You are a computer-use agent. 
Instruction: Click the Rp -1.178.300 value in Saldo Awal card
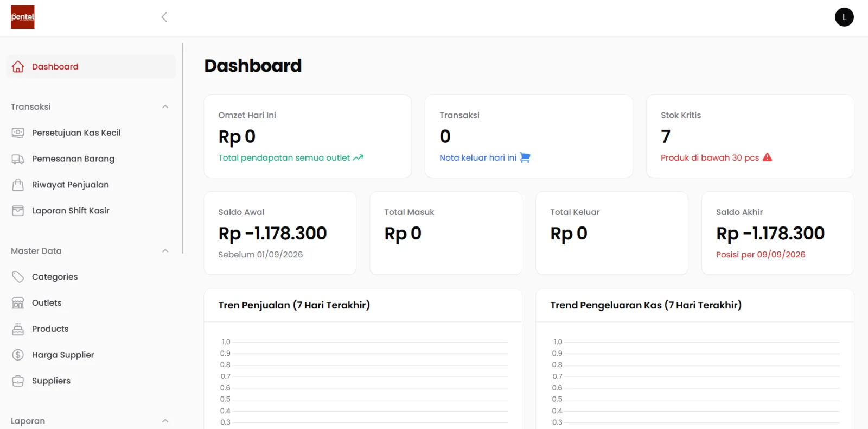point(272,234)
